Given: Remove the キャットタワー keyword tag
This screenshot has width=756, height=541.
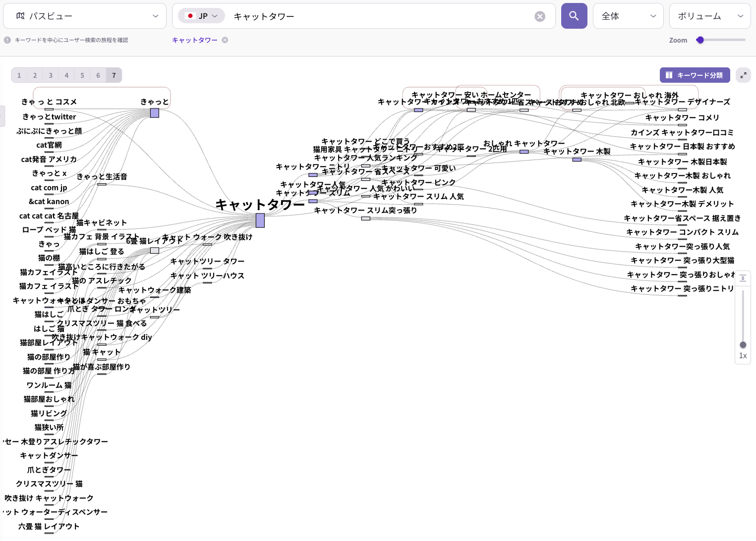Looking at the screenshot, I should 225,40.
